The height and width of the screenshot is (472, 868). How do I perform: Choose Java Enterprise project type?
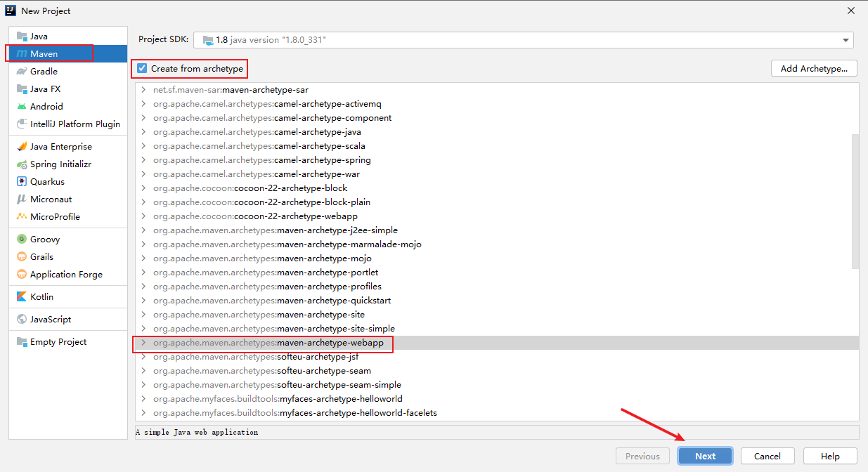[x=68, y=146]
